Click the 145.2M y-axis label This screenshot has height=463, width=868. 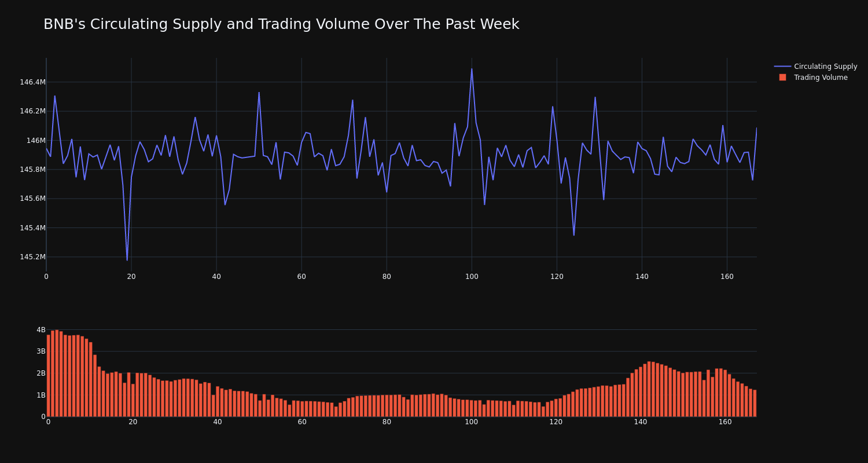[32, 257]
